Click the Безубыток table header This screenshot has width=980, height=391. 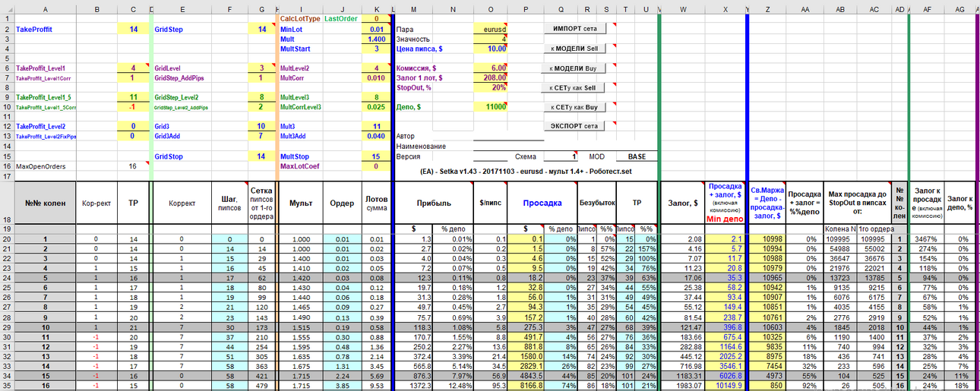(596, 203)
